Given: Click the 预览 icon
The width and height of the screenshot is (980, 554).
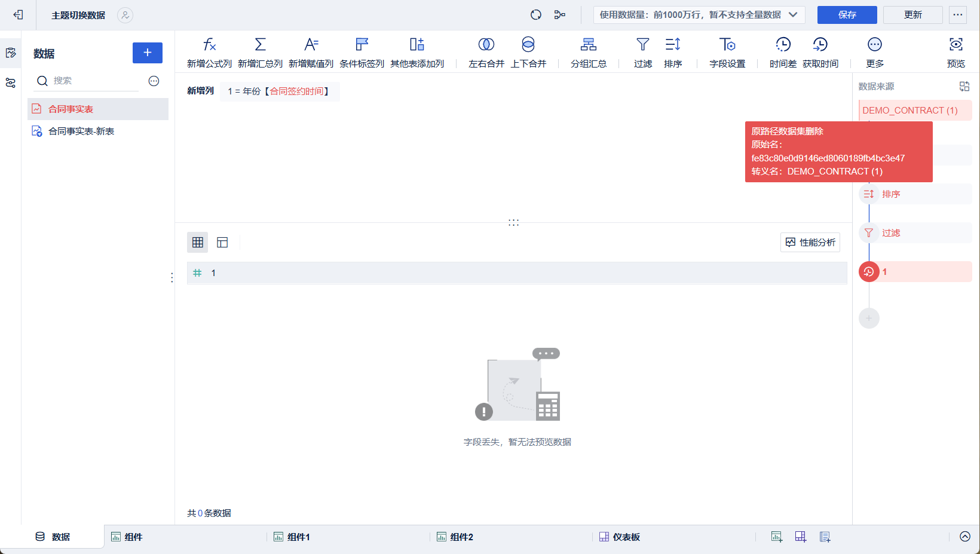Looking at the screenshot, I should pyautogui.click(x=956, y=53).
